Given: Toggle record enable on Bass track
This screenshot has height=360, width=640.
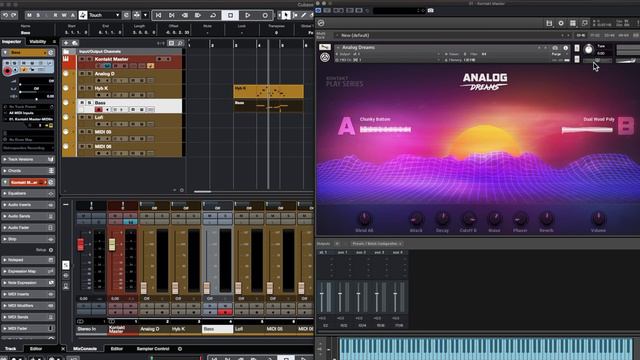Looking at the screenshot, I should (x=98, y=109).
